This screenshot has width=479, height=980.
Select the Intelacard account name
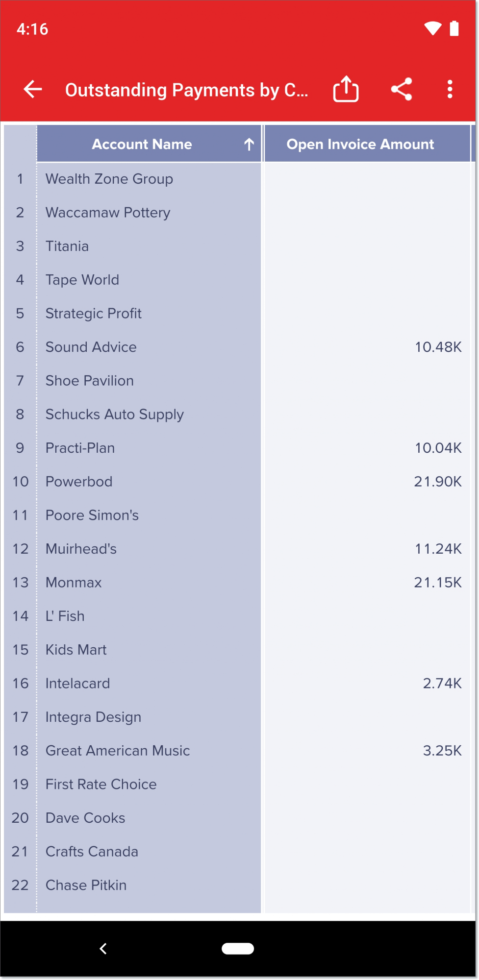[78, 684]
